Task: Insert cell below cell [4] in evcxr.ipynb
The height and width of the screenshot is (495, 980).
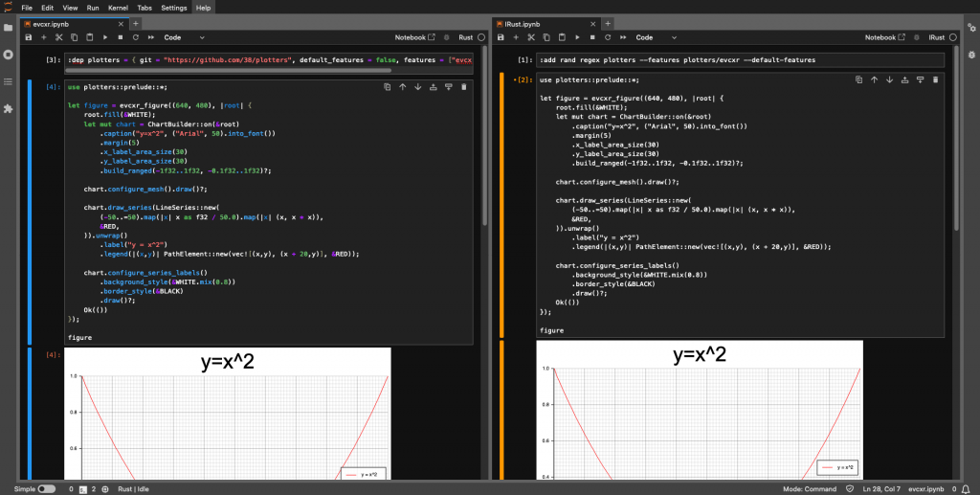Action: 448,87
